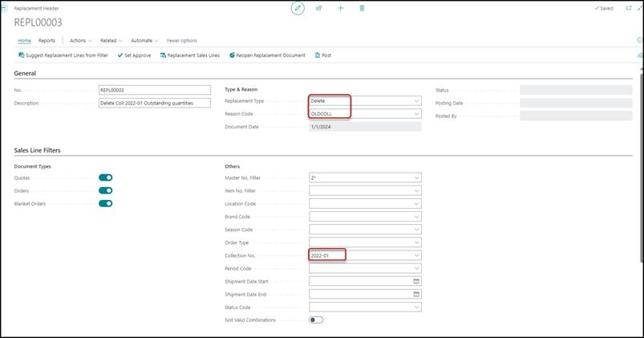
Task: Click the share icon in header
Action: click(319, 8)
